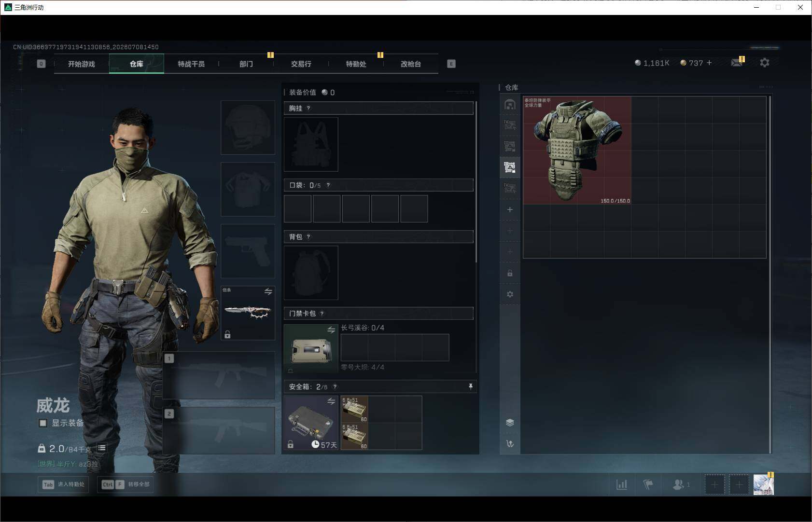This screenshot has width=812, height=522.
Task: Show help for 背包 section
Action: [308, 237]
